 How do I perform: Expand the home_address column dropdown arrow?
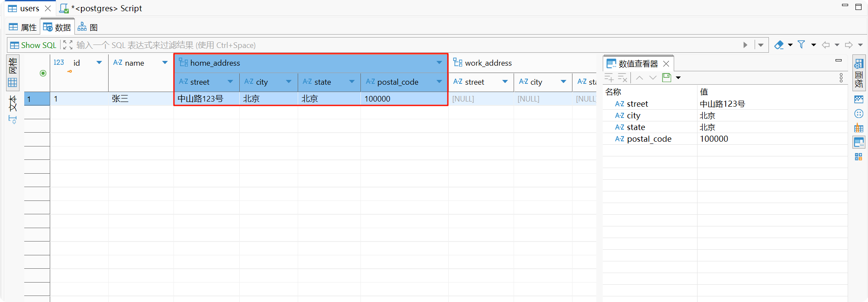439,63
